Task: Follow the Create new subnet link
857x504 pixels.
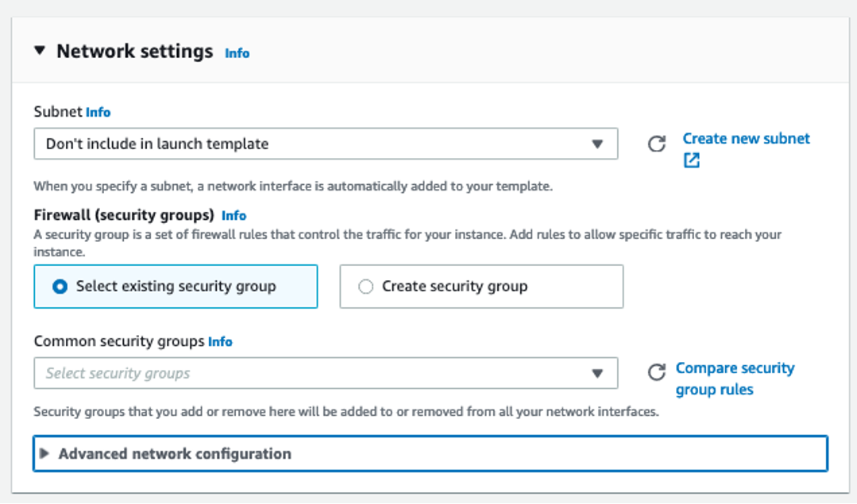Action: click(745, 137)
